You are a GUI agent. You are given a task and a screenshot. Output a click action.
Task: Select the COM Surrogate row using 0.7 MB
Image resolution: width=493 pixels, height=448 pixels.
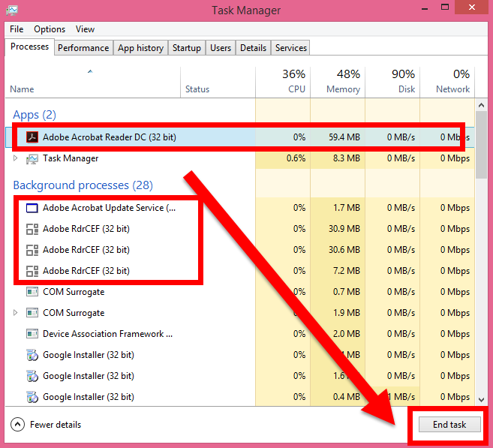239,292
